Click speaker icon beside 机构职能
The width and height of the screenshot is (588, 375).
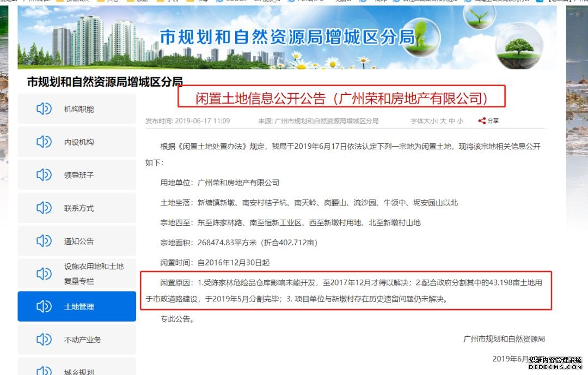click(44, 109)
